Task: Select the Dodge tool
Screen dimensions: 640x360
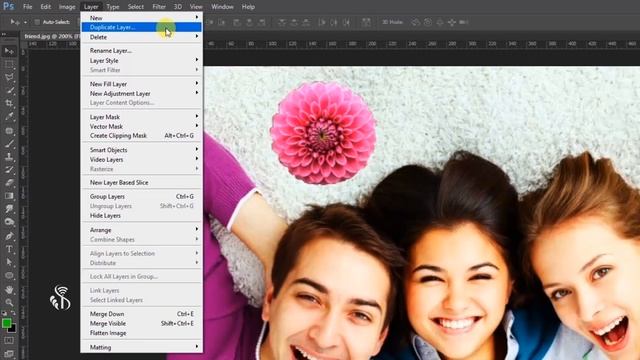Action: pos(9,222)
